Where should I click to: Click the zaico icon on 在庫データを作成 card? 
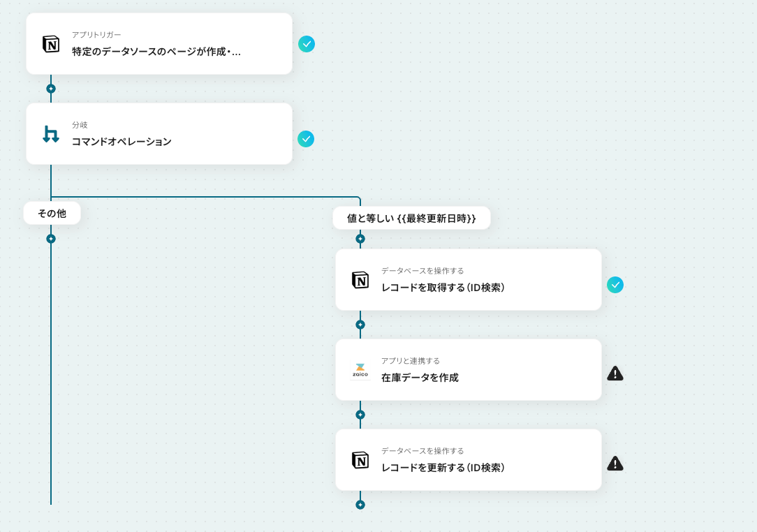[x=360, y=370]
